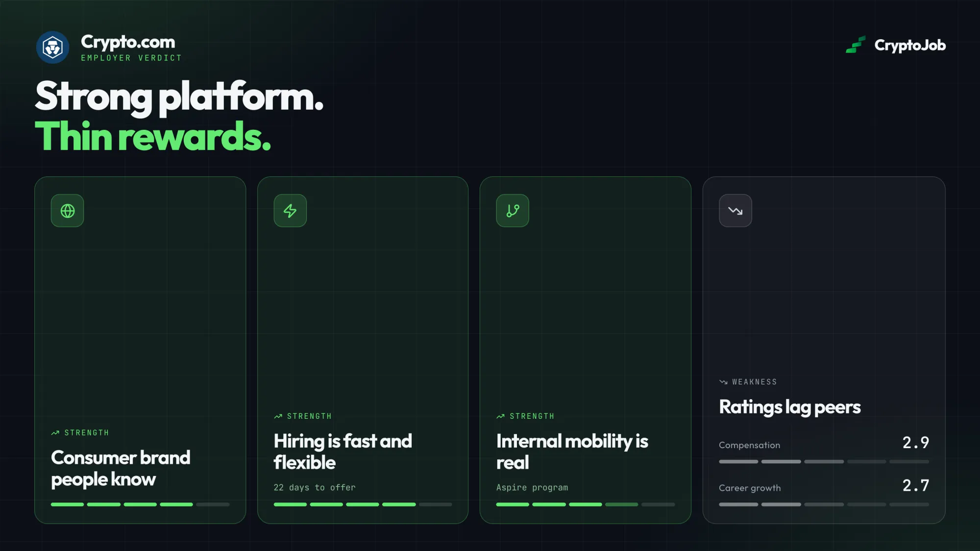Click the Compensation score 2.9

(x=916, y=443)
